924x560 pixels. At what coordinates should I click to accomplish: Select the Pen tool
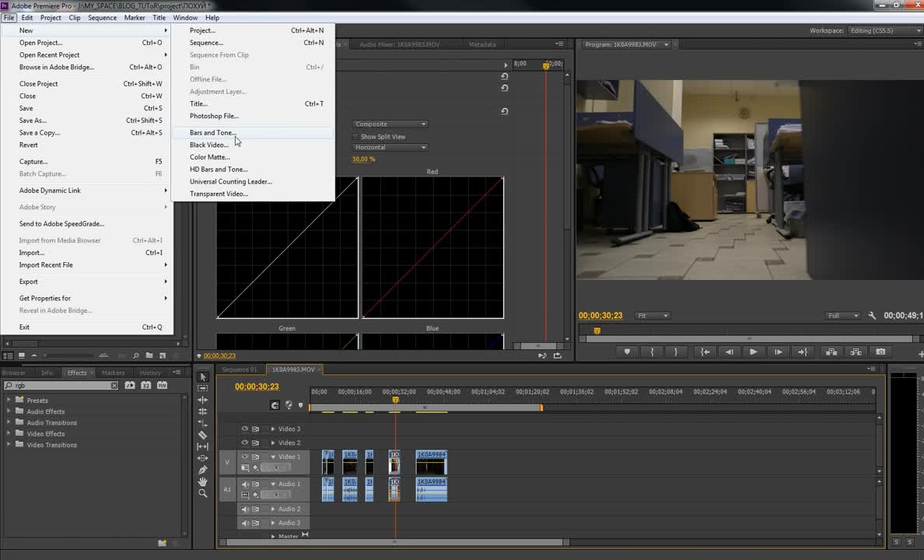click(x=203, y=470)
